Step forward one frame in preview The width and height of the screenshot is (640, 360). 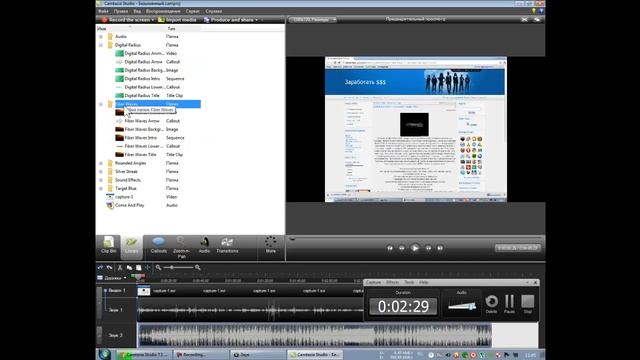[x=428, y=248]
